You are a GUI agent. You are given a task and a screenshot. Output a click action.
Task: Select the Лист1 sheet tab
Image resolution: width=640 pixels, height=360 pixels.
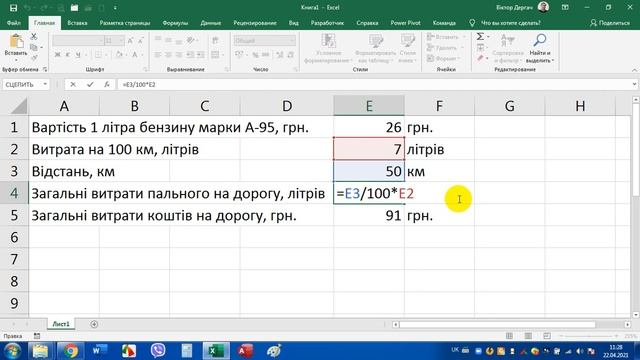pos(61,324)
